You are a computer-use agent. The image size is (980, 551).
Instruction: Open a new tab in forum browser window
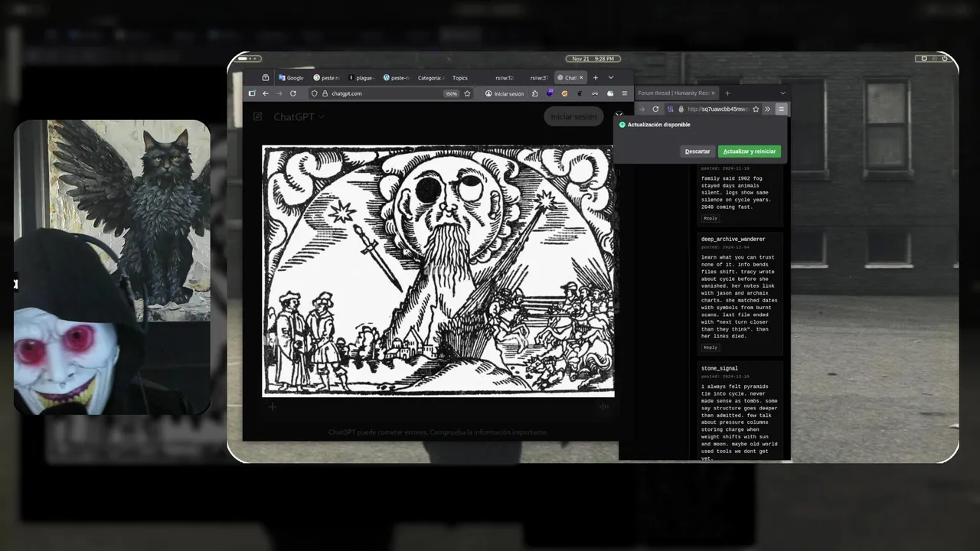pyautogui.click(x=727, y=93)
